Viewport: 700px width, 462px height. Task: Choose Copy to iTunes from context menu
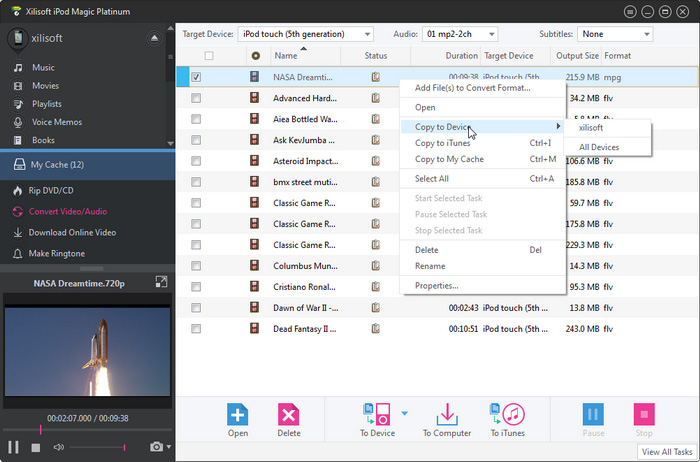[x=444, y=143]
